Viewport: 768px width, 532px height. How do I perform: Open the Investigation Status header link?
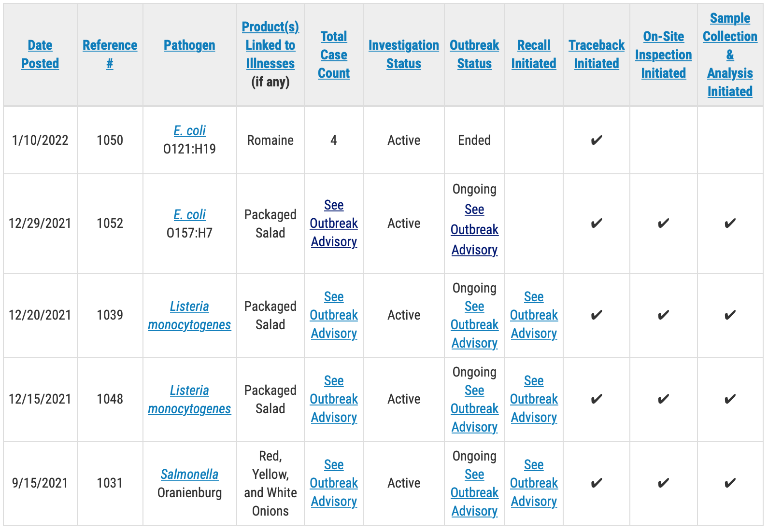[x=403, y=54]
